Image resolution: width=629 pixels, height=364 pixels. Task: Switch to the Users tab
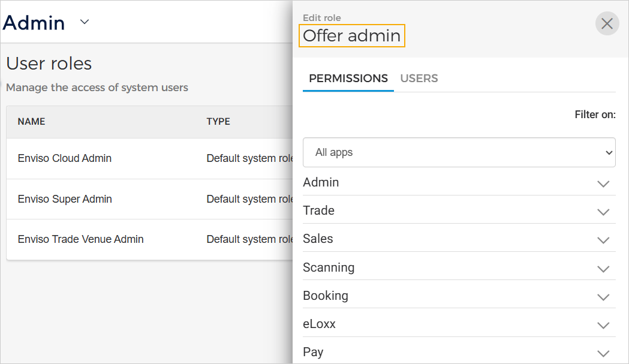coord(419,79)
